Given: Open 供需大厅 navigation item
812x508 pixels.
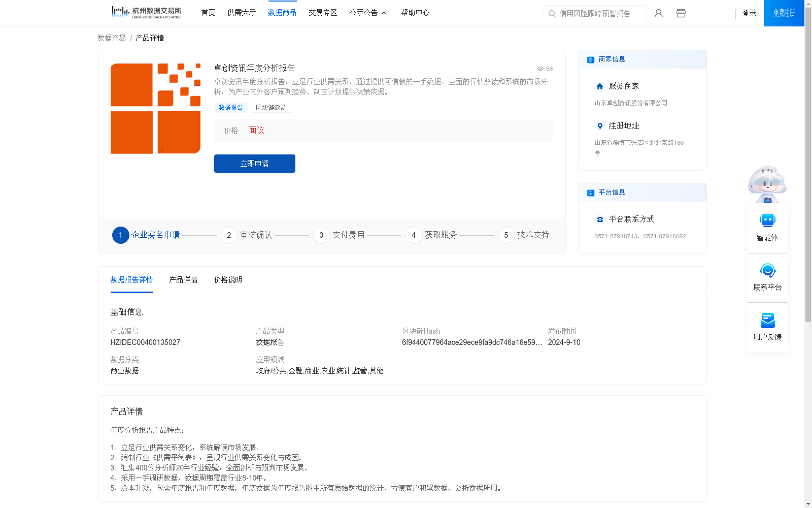Looking at the screenshot, I should click(242, 13).
